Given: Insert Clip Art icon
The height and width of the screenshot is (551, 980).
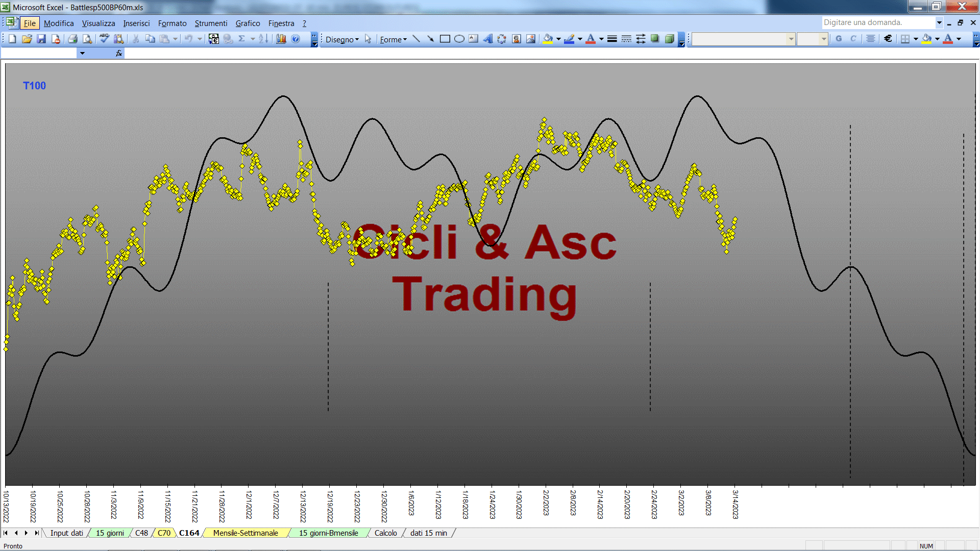Looking at the screenshot, I should click(x=516, y=39).
